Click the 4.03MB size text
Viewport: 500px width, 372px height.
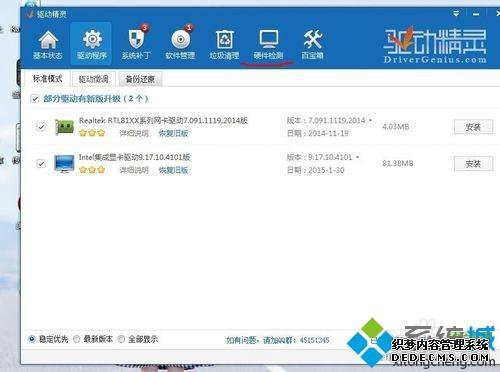[396, 127]
